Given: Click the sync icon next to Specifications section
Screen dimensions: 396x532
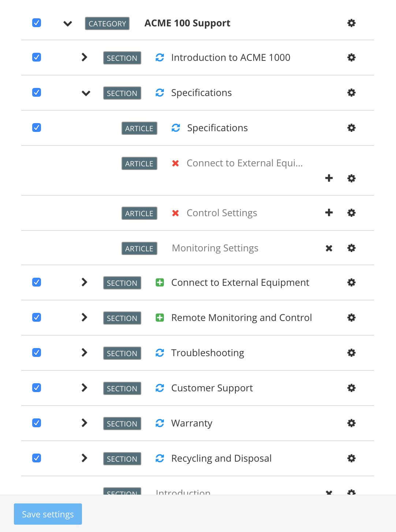Looking at the screenshot, I should [159, 93].
